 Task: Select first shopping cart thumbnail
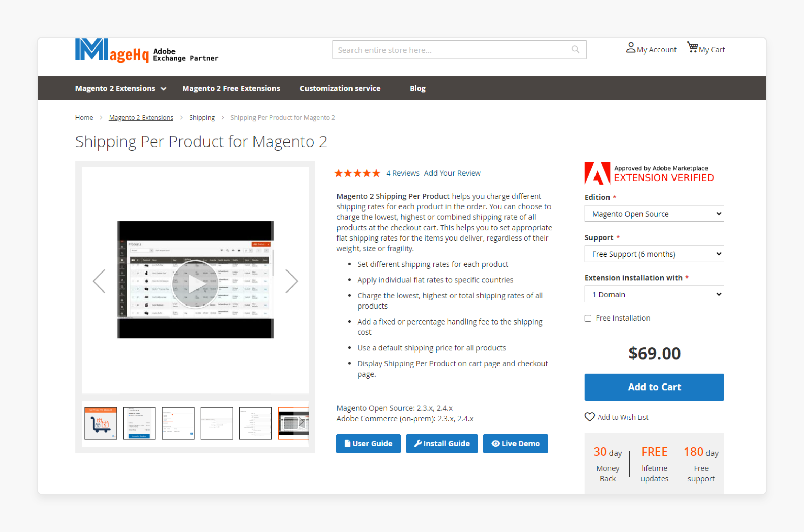click(101, 423)
